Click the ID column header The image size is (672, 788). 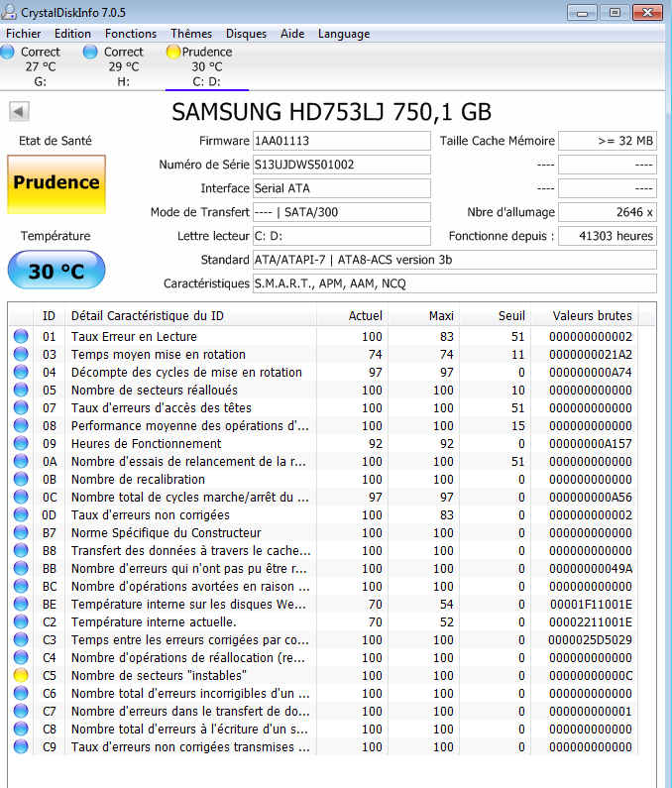click(x=49, y=315)
